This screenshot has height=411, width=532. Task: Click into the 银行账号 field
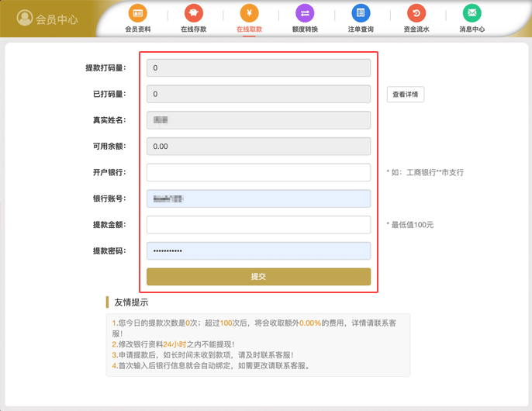[258, 199]
